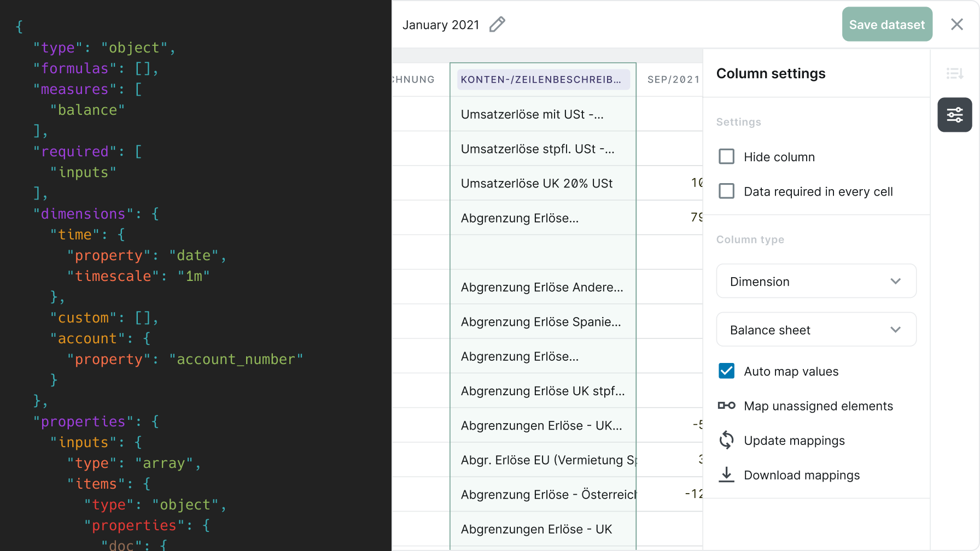Click Update mappings option
Screen dimensions: 980x551
pos(794,441)
